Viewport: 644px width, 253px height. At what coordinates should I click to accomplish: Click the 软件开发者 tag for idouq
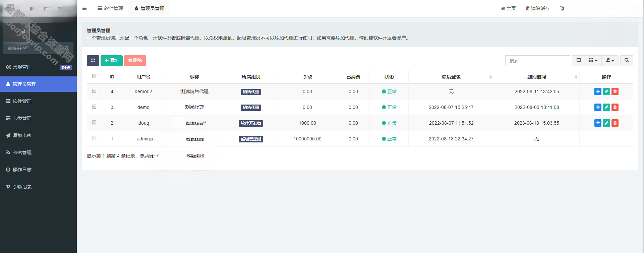251,123
